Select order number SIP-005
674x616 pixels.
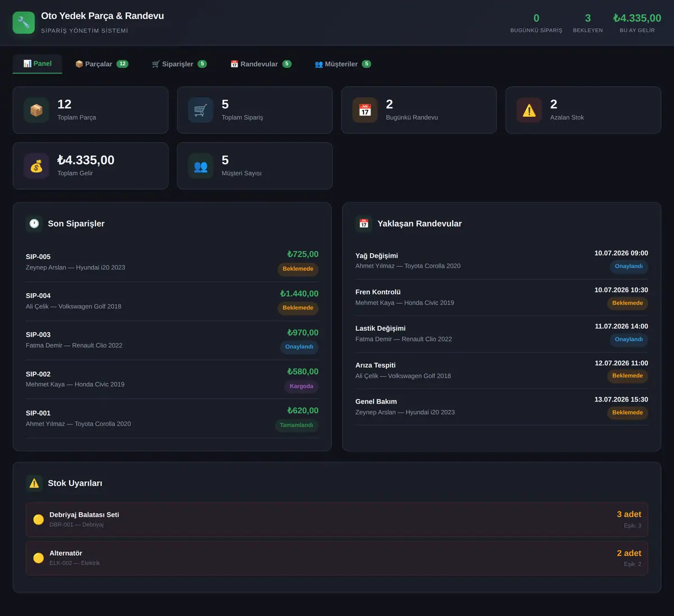[x=38, y=257]
